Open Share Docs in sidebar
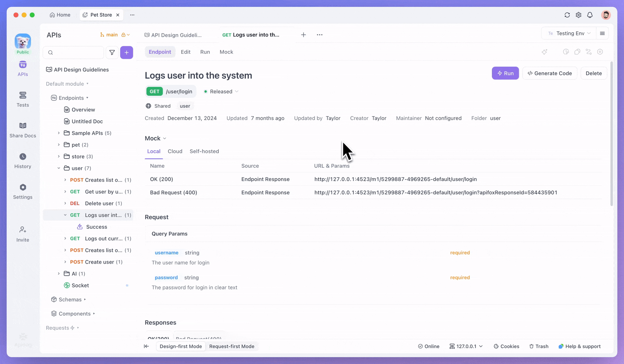The width and height of the screenshot is (624, 364). pyautogui.click(x=23, y=130)
